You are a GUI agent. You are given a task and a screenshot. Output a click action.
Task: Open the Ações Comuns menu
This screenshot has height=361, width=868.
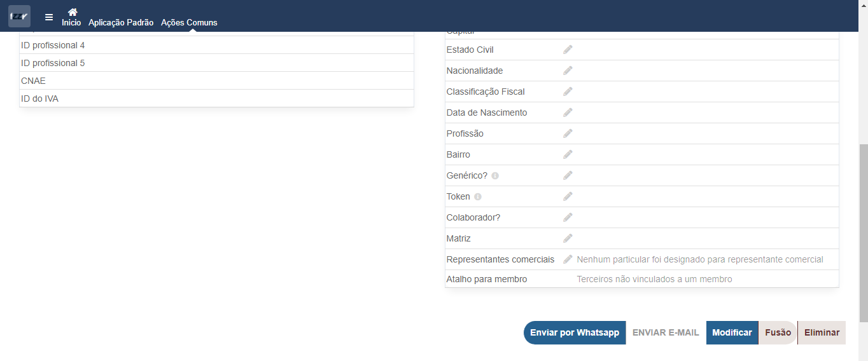pyautogui.click(x=189, y=22)
